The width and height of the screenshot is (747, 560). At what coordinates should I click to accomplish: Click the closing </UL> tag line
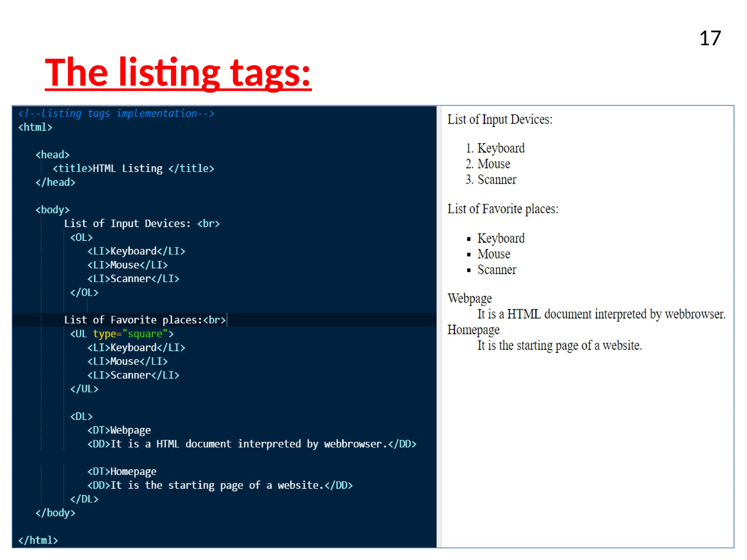click(x=84, y=389)
